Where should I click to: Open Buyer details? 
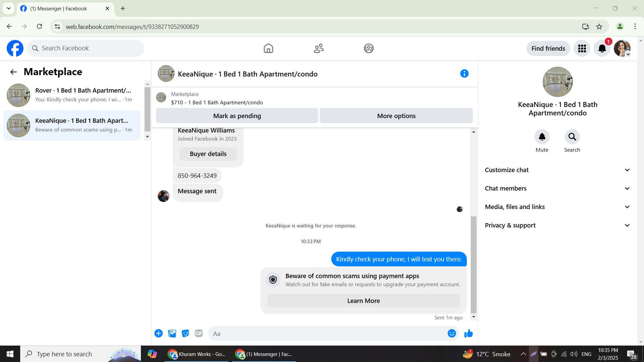pyautogui.click(x=208, y=154)
